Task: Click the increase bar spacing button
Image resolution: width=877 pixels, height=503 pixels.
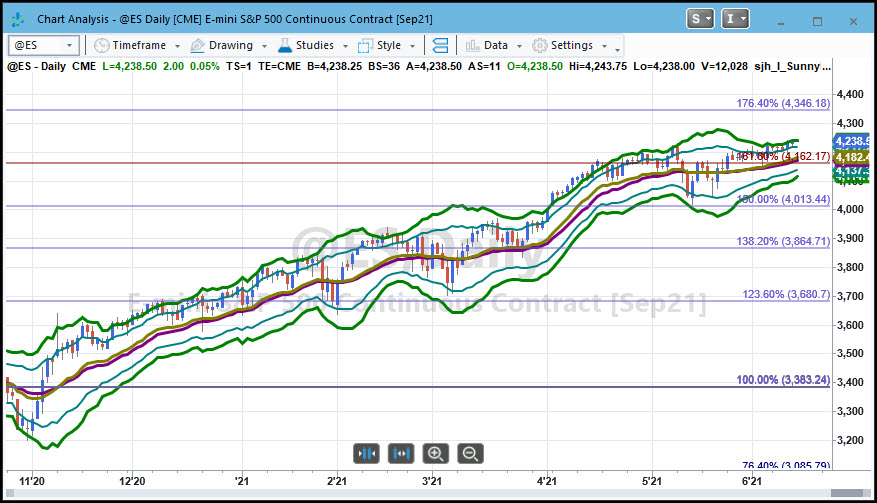Action: [x=401, y=454]
